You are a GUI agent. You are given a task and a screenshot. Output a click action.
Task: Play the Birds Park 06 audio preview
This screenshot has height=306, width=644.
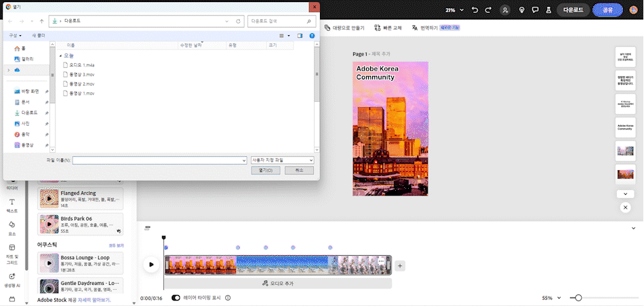click(x=49, y=224)
